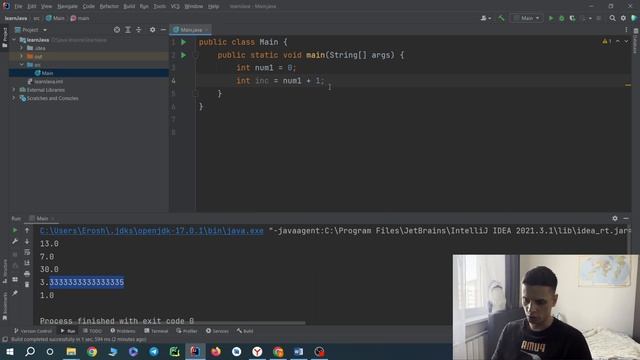Image resolution: width=640 pixels, height=360 pixels.
Task: Collapse the src folder
Action: (22, 65)
